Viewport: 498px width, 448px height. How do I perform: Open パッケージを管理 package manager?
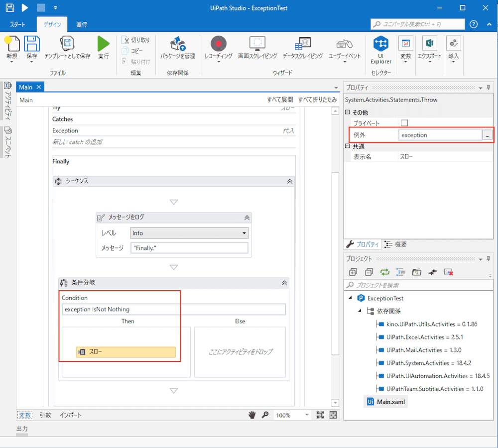click(178, 48)
